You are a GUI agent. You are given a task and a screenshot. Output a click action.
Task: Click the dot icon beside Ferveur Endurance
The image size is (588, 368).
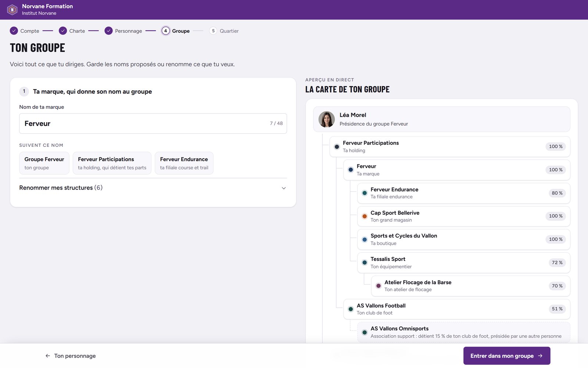pos(365,193)
